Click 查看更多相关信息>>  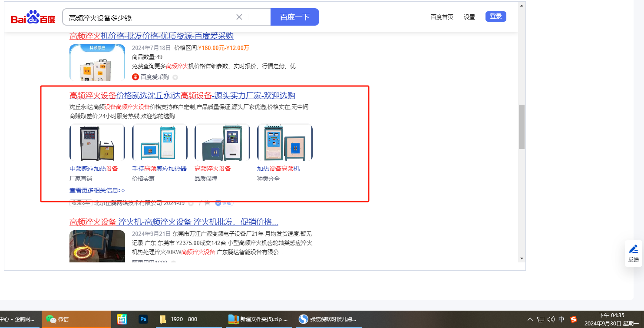(97, 190)
